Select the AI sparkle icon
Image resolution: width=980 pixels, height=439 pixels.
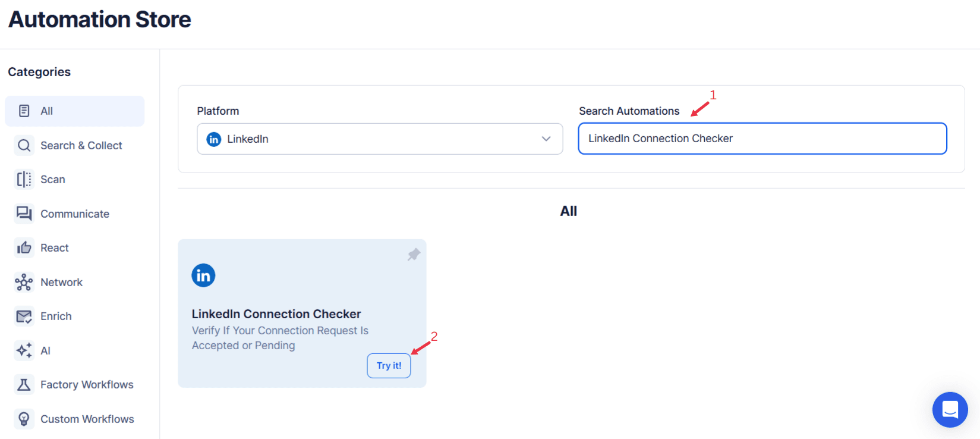(x=24, y=350)
